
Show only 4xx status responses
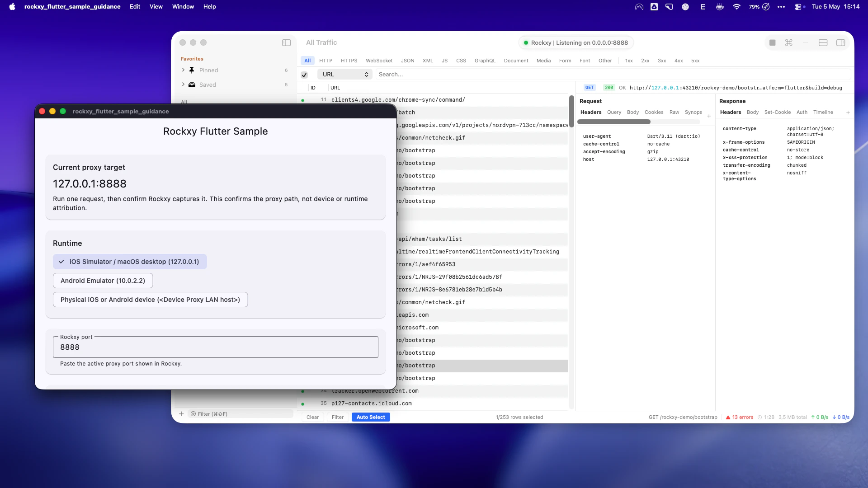click(678, 61)
